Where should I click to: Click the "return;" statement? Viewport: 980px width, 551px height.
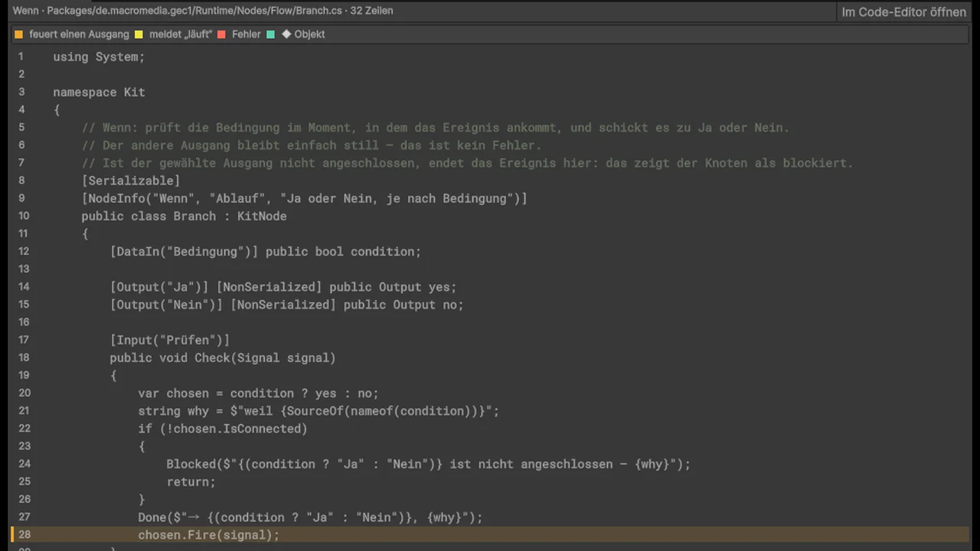click(x=191, y=481)
